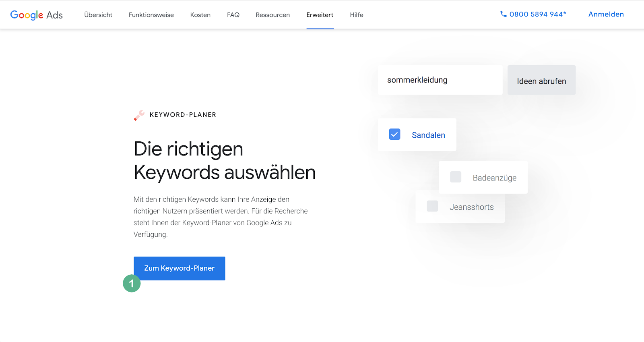Click the Sandalen keyword label
The image size is (644, 342).
point(428,135)
